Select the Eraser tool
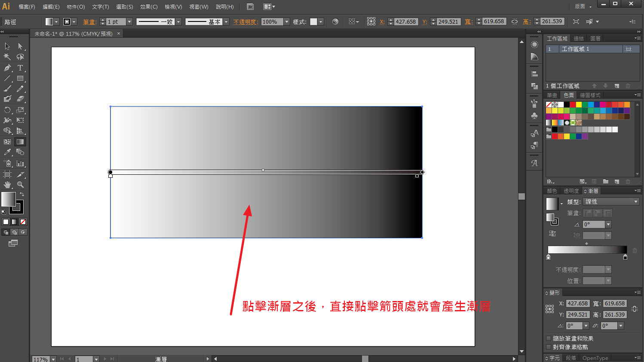 (20, 99)
